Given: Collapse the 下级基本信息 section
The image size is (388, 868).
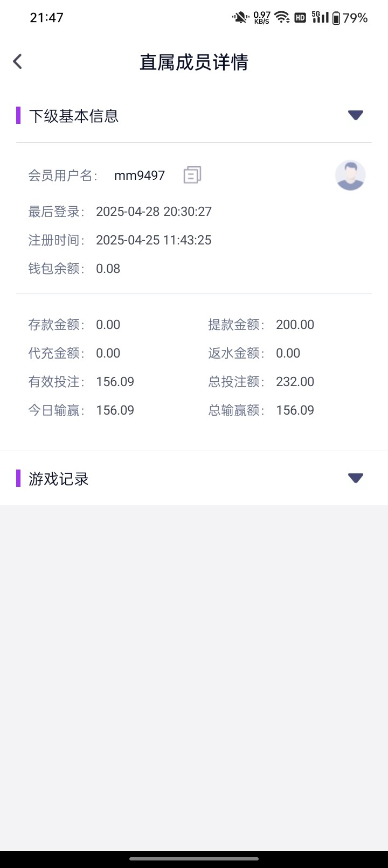Looking at the screenshot, I should pos(355,115).
